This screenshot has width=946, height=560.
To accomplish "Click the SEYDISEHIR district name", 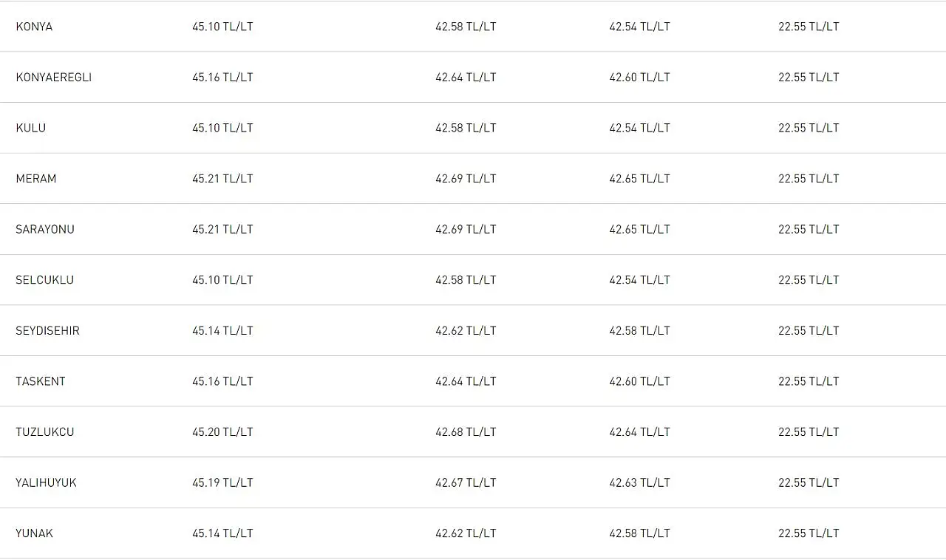I will click(47, 331).
